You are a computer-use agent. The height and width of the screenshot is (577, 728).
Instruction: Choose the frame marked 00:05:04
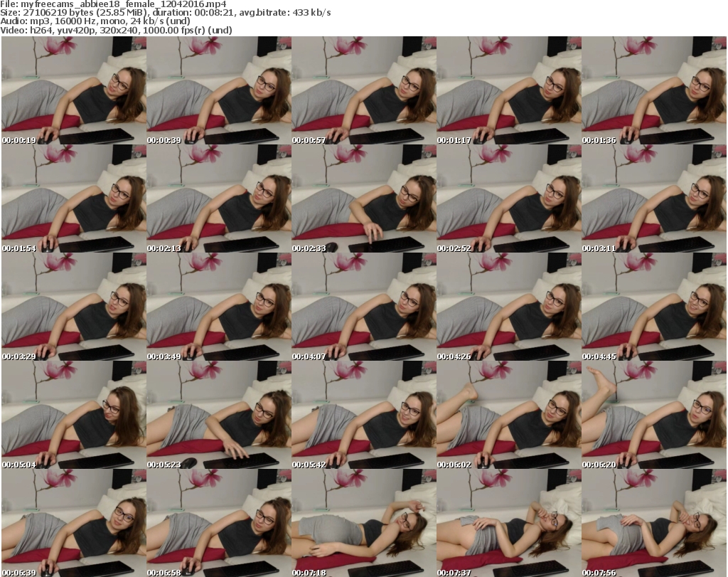(74, 415)
